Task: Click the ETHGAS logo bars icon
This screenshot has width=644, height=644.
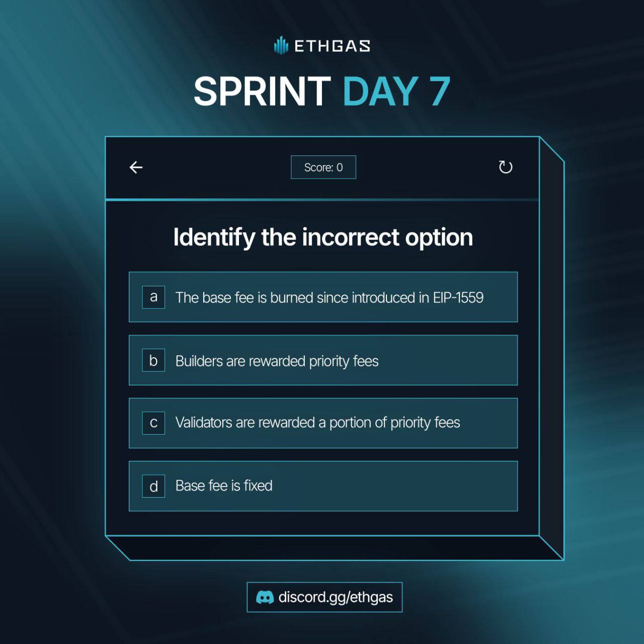Action: [x=281, y=45]
